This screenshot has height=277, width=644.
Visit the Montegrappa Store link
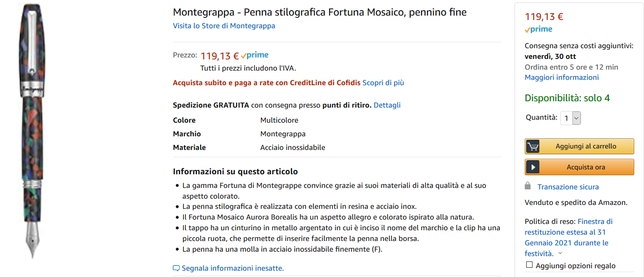coord(224,26)
